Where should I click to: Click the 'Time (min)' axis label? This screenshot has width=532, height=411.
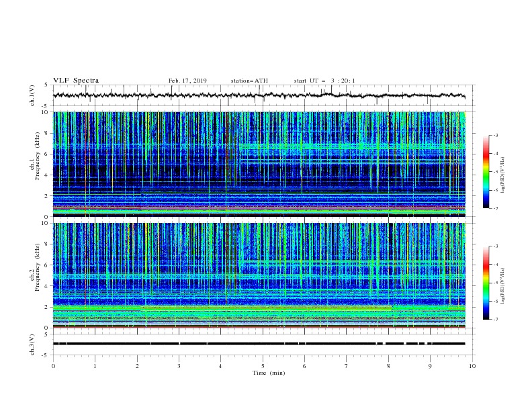click(269, 373)
